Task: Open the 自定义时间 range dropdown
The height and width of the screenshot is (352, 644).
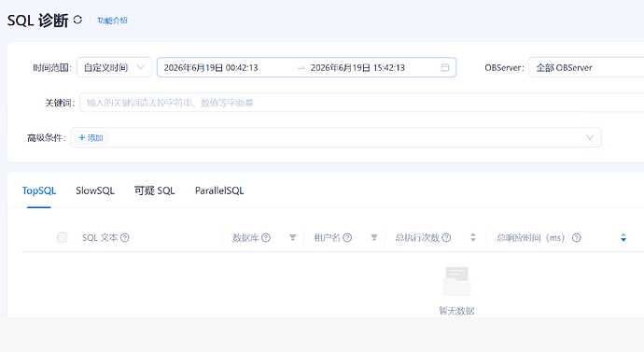Action: click(x=114, y=67)
